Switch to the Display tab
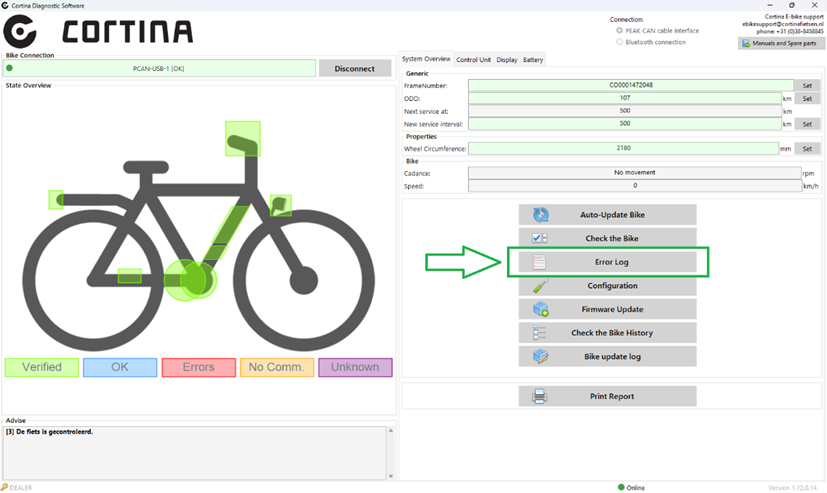Screen dimensions: 827x493 click(x=507, y=60)
